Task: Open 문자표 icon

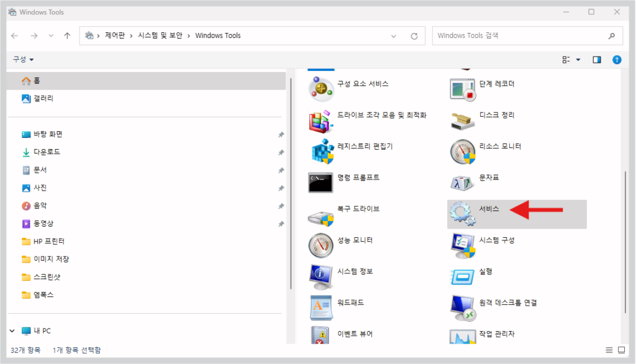Action: click(x=461, y=183)
